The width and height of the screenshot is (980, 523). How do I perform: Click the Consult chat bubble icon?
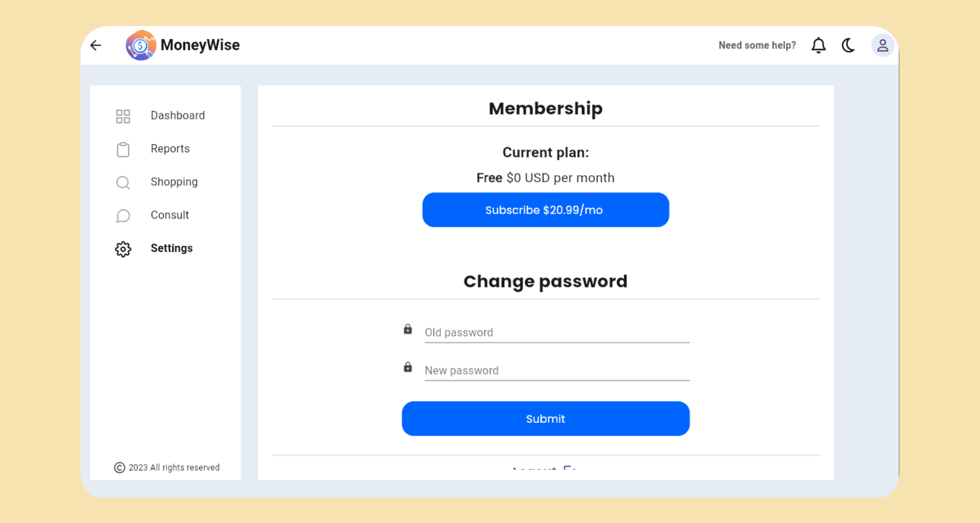(x=123, y=216)
